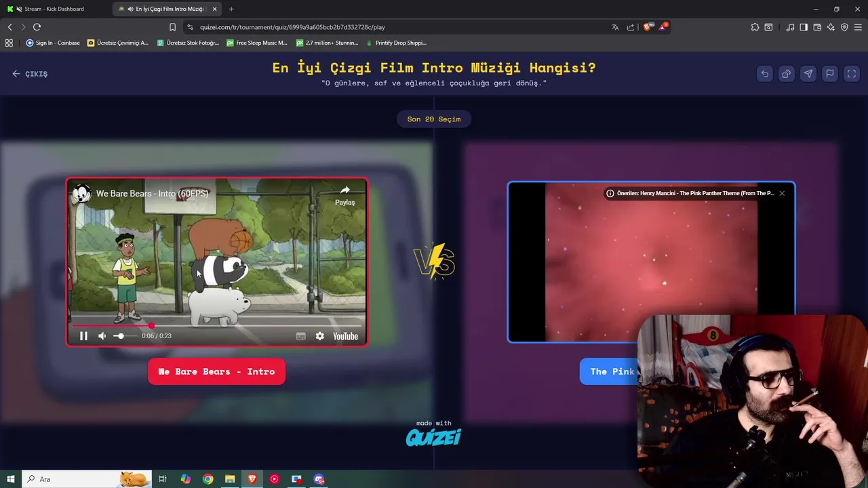Toggle subtitles on the YouTube player

pyautogui.click(x=301, y=336)
